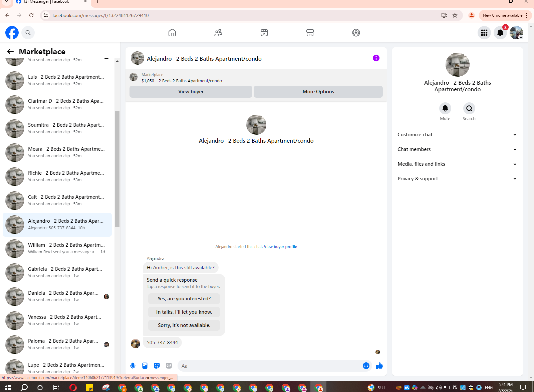
Task: Open the listing thumbnail in Marketplace banner
Action: 133,77
